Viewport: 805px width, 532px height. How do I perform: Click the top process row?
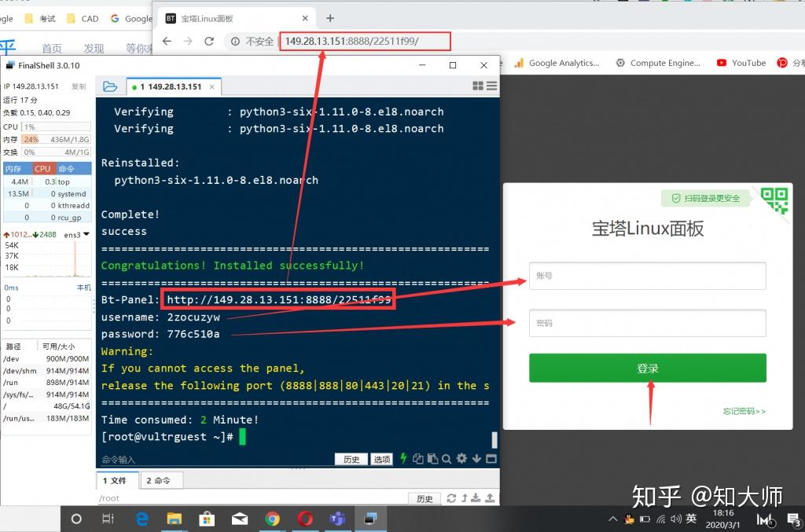pos(46,182)
